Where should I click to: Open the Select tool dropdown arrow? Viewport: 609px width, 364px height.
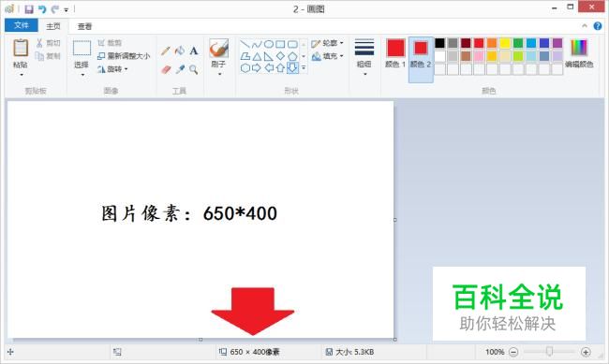[82, 75]
